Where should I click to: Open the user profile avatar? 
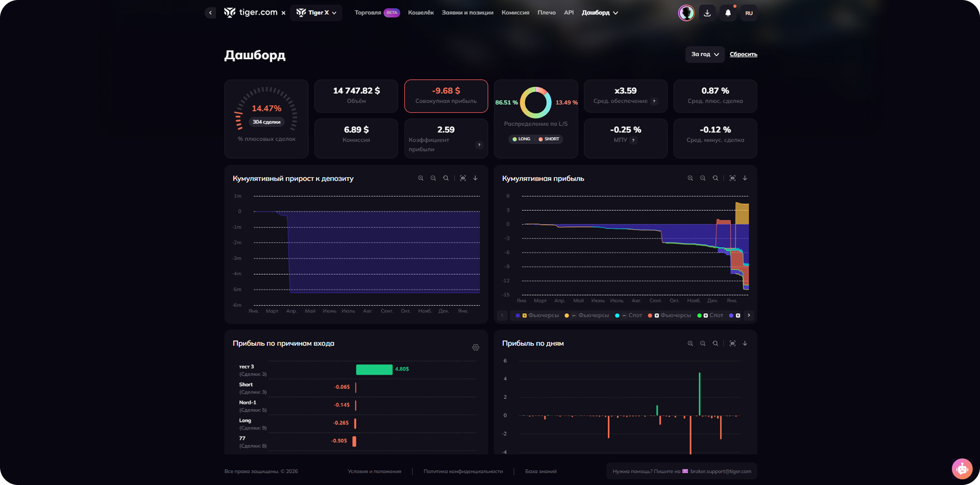686,13
